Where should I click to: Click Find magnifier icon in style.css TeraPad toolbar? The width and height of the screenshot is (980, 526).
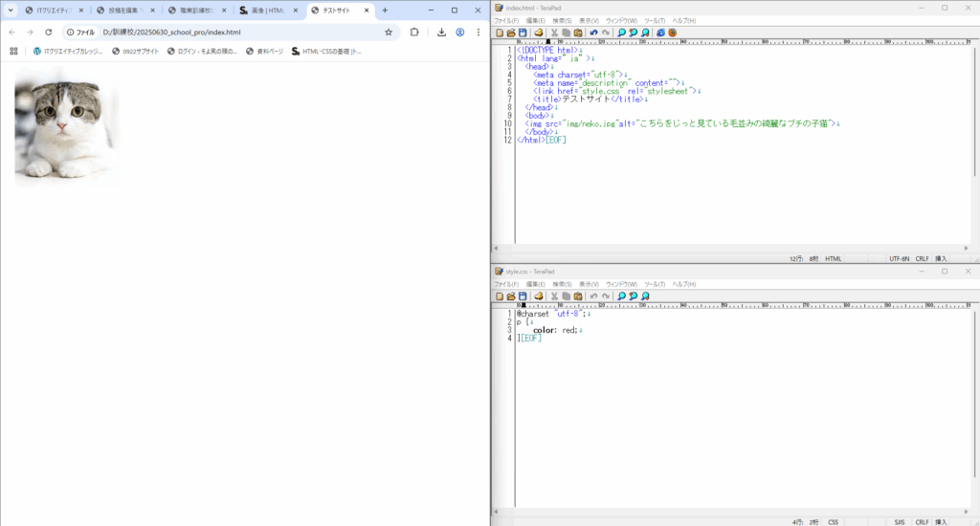coord(621,296)
